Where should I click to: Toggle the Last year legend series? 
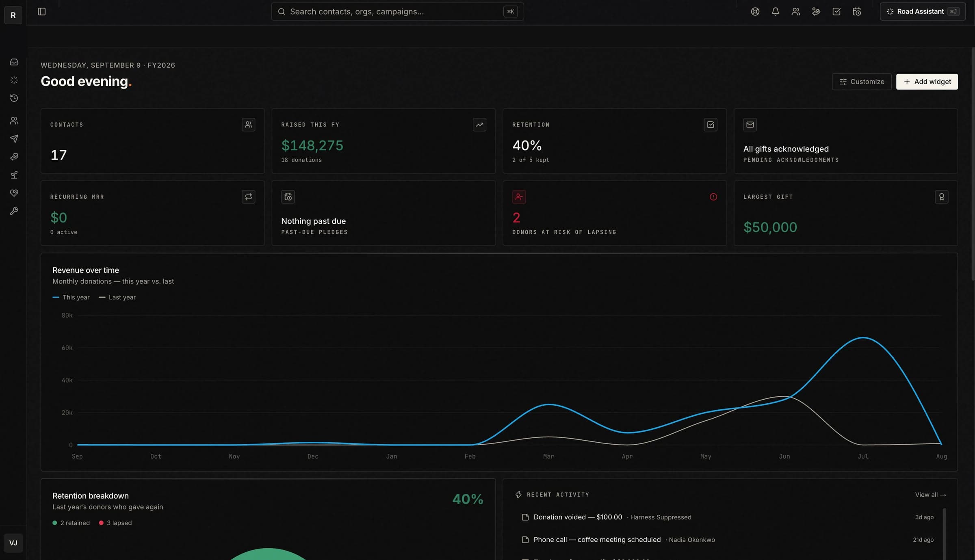117,297
